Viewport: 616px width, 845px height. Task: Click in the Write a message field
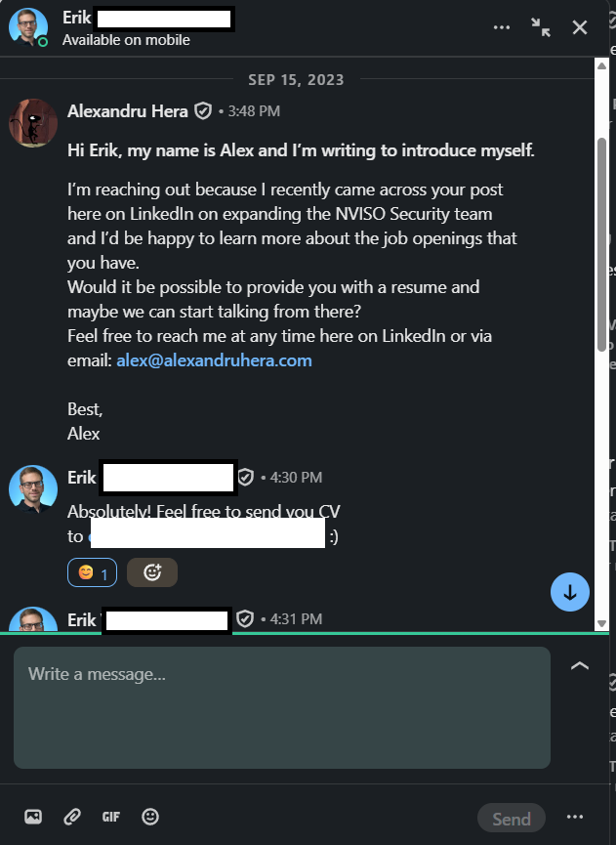(x=282, y=707)
